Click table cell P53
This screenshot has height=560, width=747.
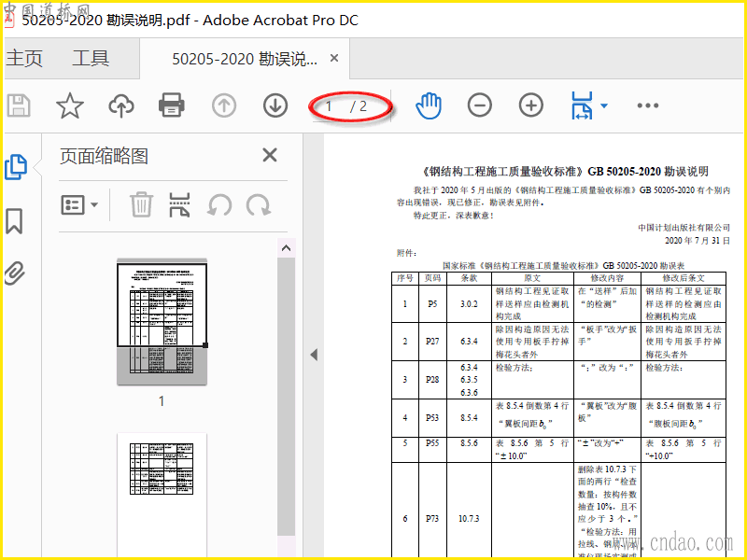pyautogui.click(x=432, y=417)
